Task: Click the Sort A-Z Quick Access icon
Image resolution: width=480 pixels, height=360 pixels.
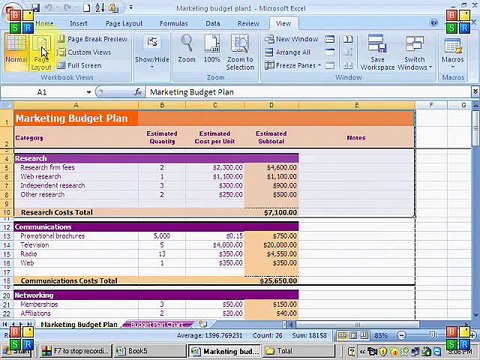Action: (x=100, y=8)
